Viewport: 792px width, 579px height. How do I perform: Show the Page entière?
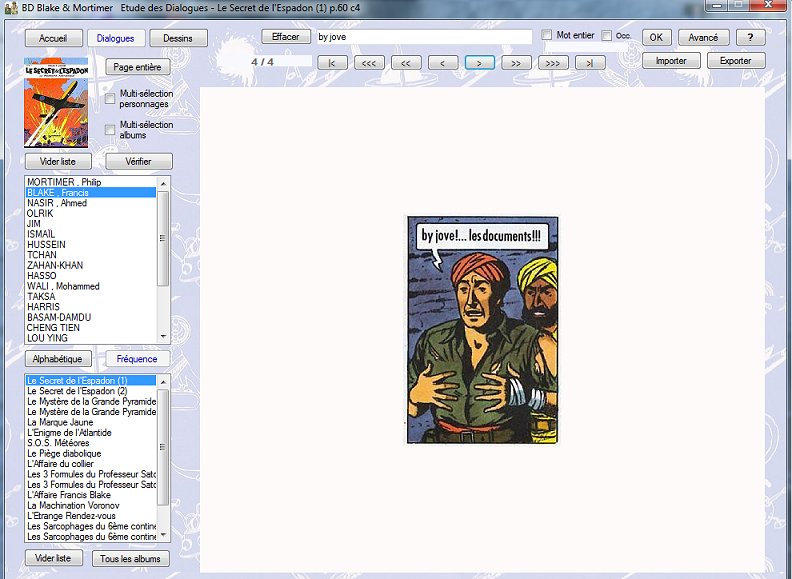tap(137, 67)
